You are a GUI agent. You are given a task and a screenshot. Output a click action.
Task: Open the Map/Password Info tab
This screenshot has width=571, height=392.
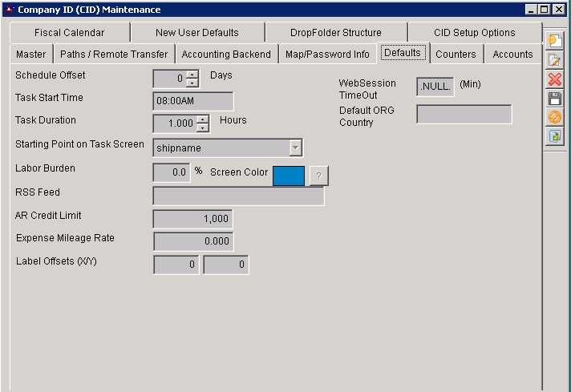(327, 55)
